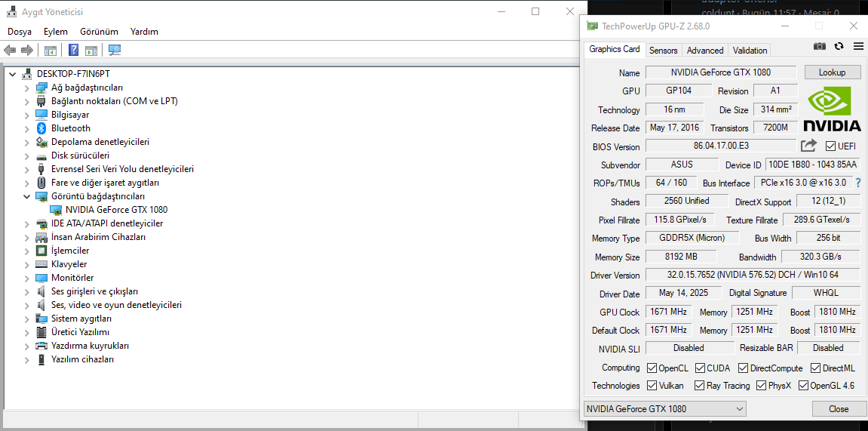868x431 pixels.
Task: Click the Device ID value 10DE 1B80
Action: click(813, 165)
